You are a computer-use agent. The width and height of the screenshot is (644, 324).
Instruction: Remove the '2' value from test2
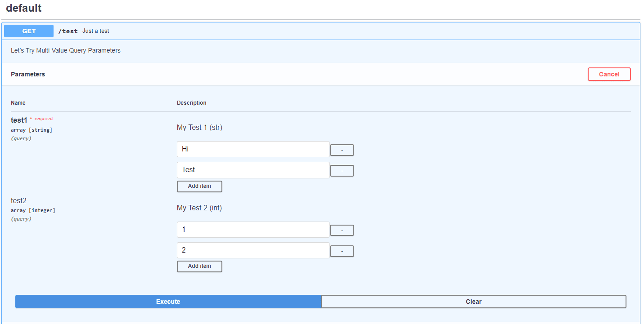(x=342, y=251)
